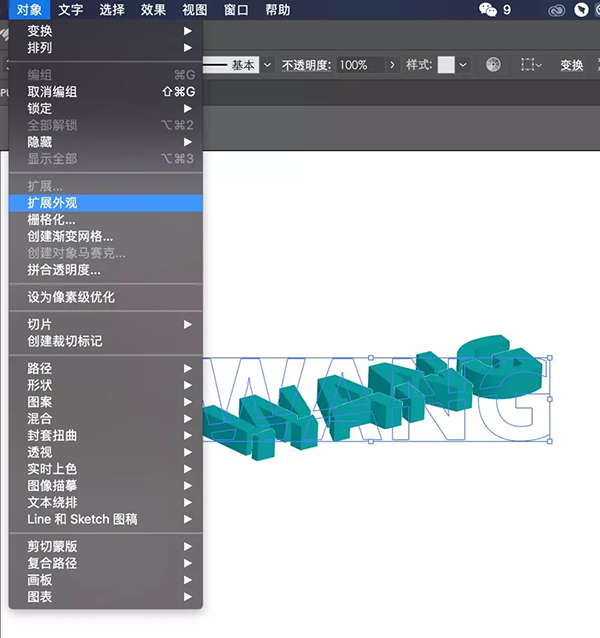Open the 剪切蒙版 submenu
The image size is (600, 638).
tap(105, 546)
